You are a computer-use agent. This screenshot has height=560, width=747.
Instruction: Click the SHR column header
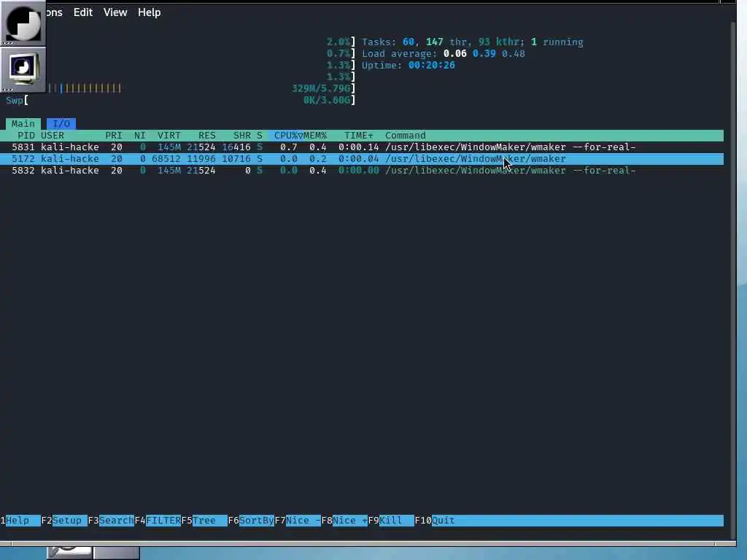click(242, 136)
